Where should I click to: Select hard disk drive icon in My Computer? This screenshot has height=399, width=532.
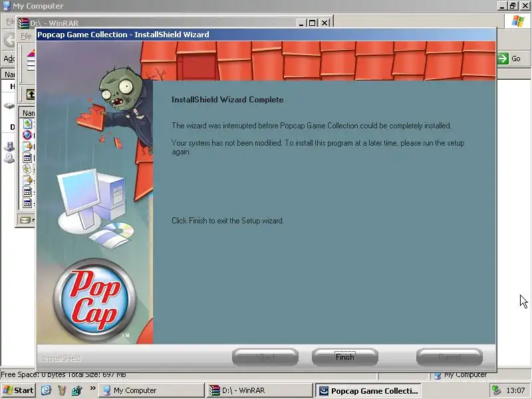point(9,106)
